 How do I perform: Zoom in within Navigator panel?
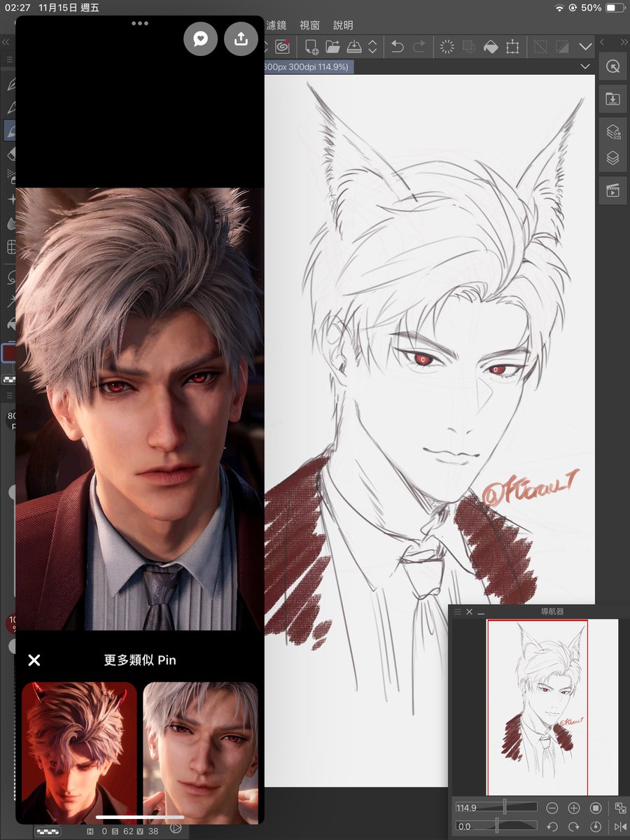point(574,808)
